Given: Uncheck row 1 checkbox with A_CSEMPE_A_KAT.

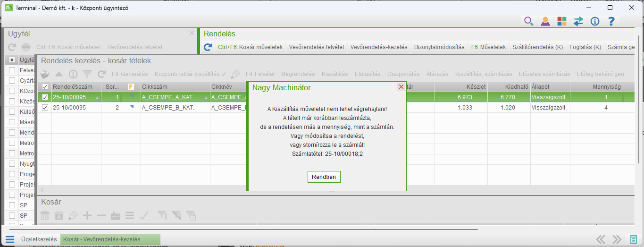Looking at the screenshot, I should pos(45,97).
